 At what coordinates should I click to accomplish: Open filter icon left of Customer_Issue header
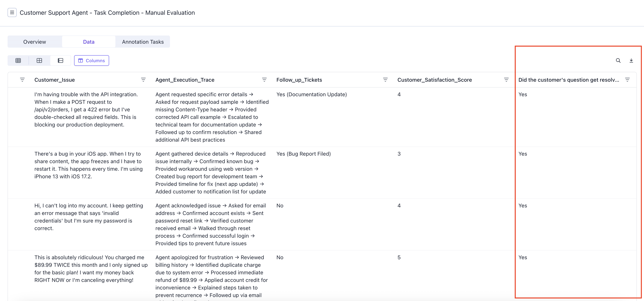[x=22, y=80]
